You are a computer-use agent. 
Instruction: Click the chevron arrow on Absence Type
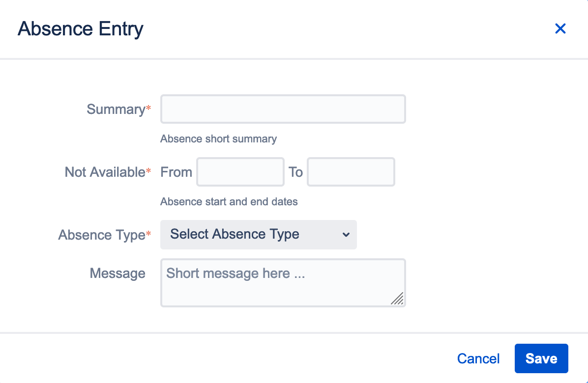(x=346, y=235)
